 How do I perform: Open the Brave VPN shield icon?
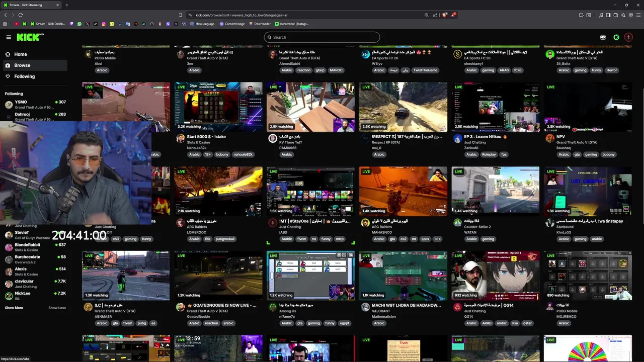(631, 15)
